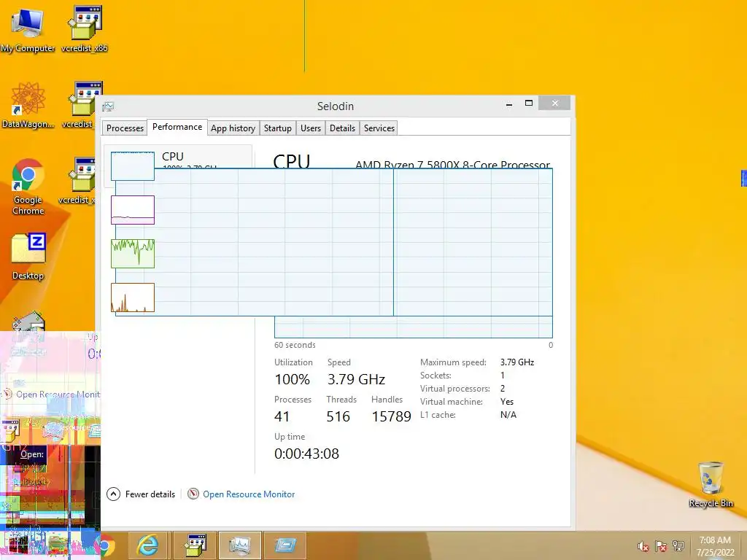The image size is (747, 560).
Task: Open the Services tab
Action: pyautogui.click(x=379, y=128)
